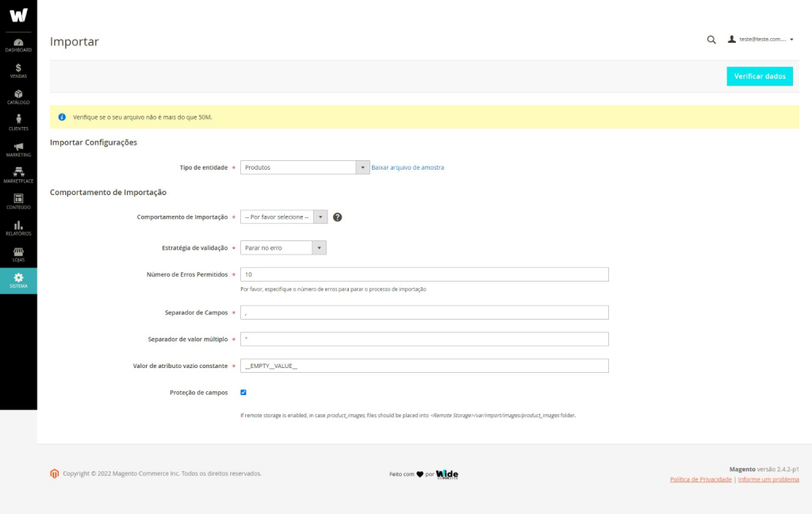Screen dimensions: 812x514
Task: Open Estratégia de validação dropdown
Action: pyautogui.click(x=283, y=247)
